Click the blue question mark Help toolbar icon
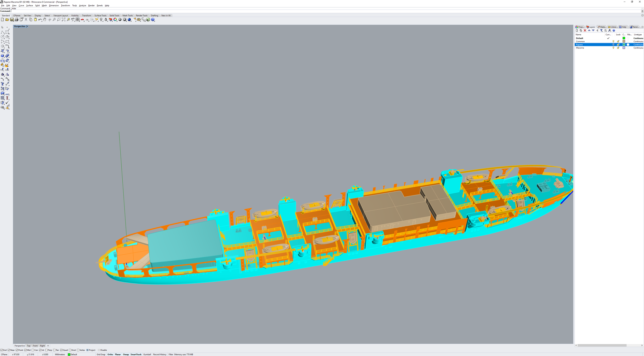Screen dimensions: 644x356 click(153, 20)
